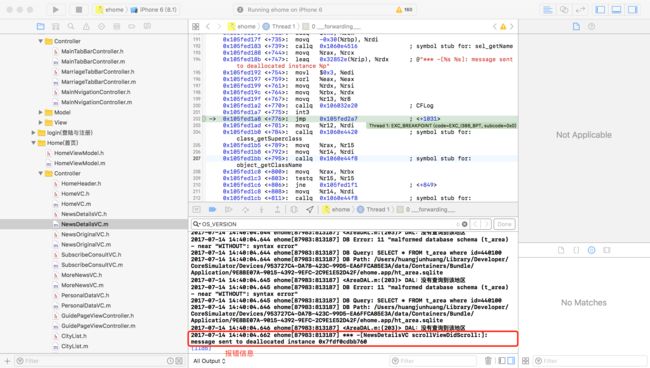Viewport: 650px width, 368px height.
Task: Click the library filter field
Action: coord(590,361)
